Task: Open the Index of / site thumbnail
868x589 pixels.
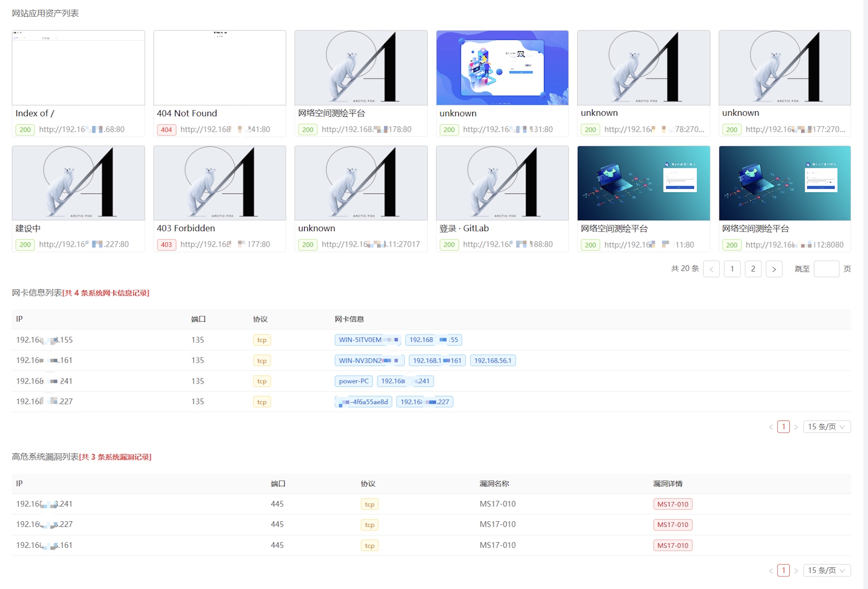Action: (x=78, y=68)
